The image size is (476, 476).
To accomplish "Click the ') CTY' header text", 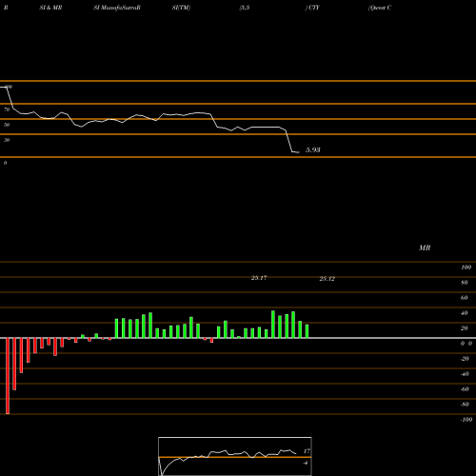I will (x=312, y=8).
